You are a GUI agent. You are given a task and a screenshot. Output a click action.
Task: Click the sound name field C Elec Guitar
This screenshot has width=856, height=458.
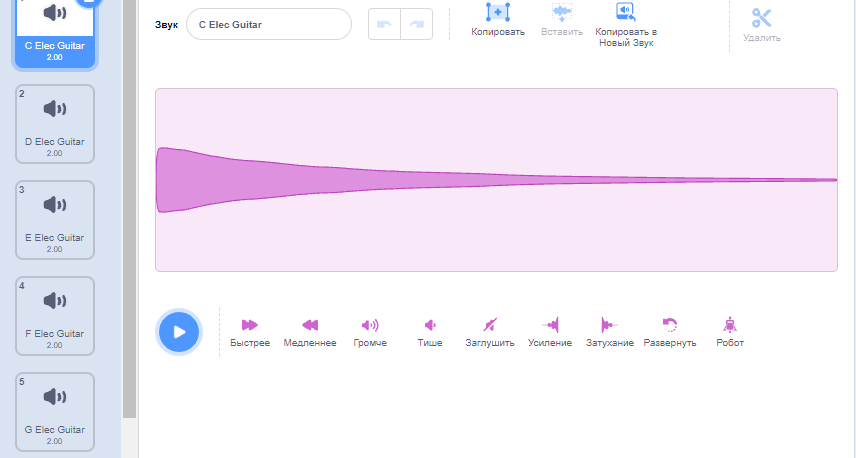(x=269, y=24)
